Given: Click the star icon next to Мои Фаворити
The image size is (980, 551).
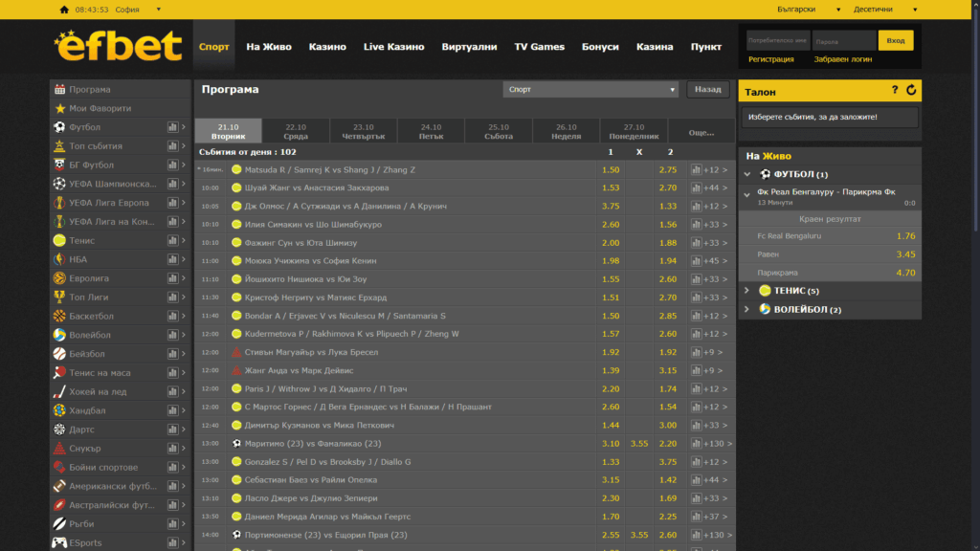Looking at the screenshot, I should (60, 108).
